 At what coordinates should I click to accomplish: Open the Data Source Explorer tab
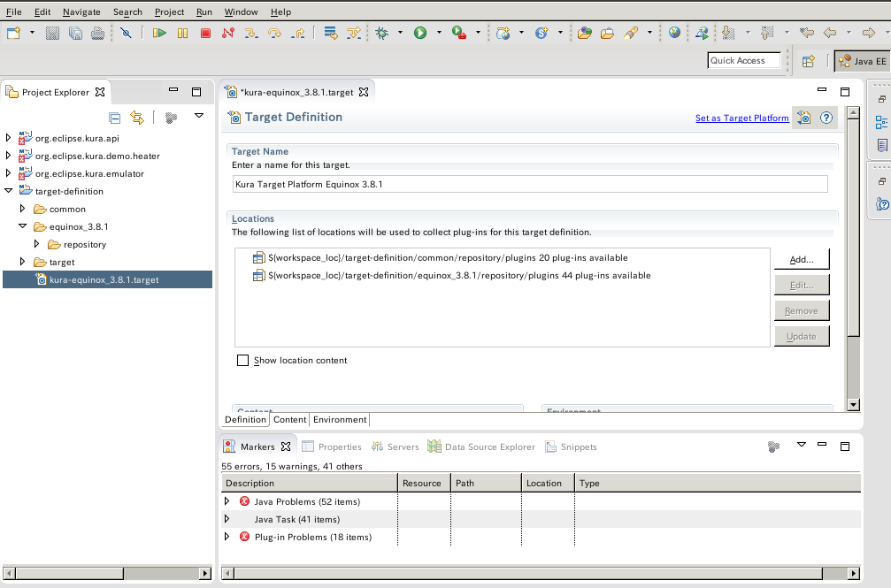(x=481, y=447)
